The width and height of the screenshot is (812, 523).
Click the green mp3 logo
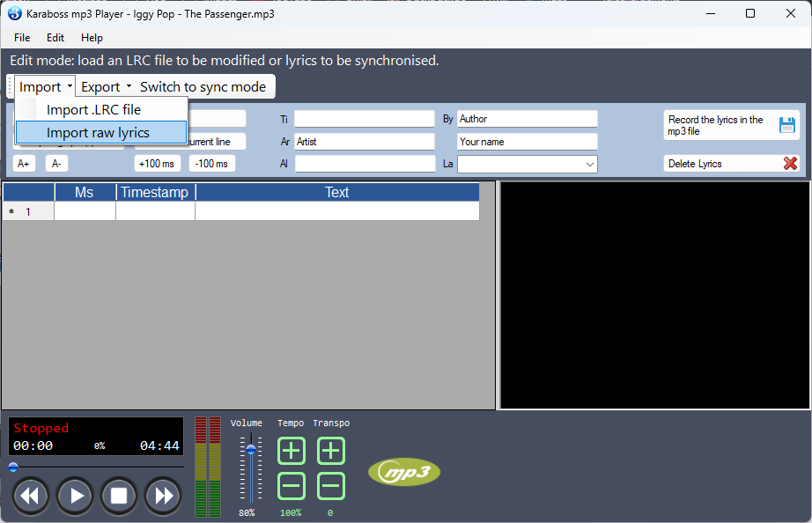tap(403, 472)
